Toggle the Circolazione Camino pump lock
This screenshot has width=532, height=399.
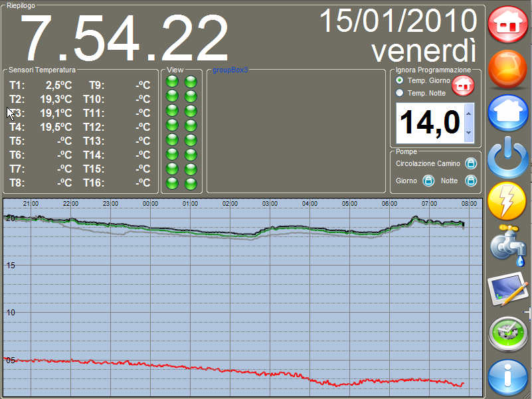click(x=471, y=163)
